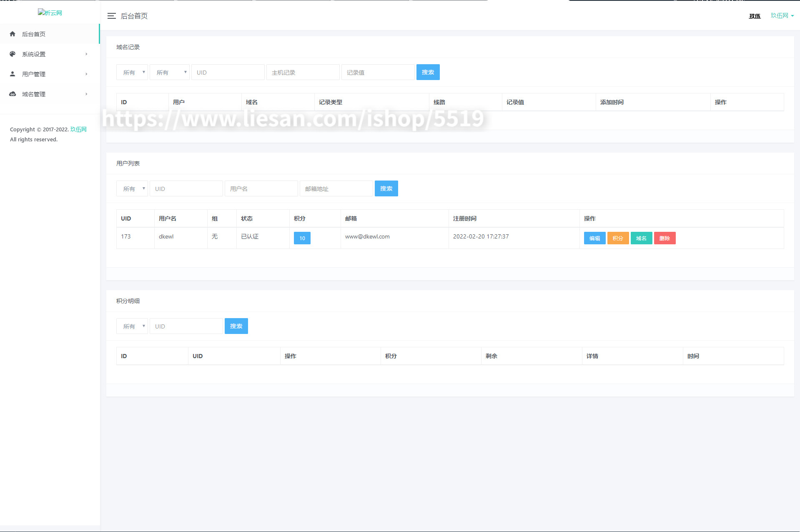Focus UID field in 积分明细 filter

(x=186, y=326)
